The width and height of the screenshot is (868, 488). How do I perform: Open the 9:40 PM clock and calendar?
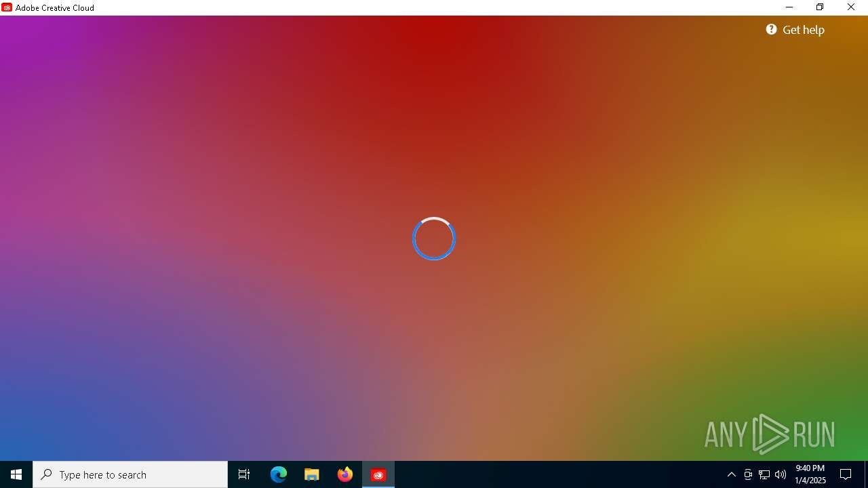click(x=810, y=474)
